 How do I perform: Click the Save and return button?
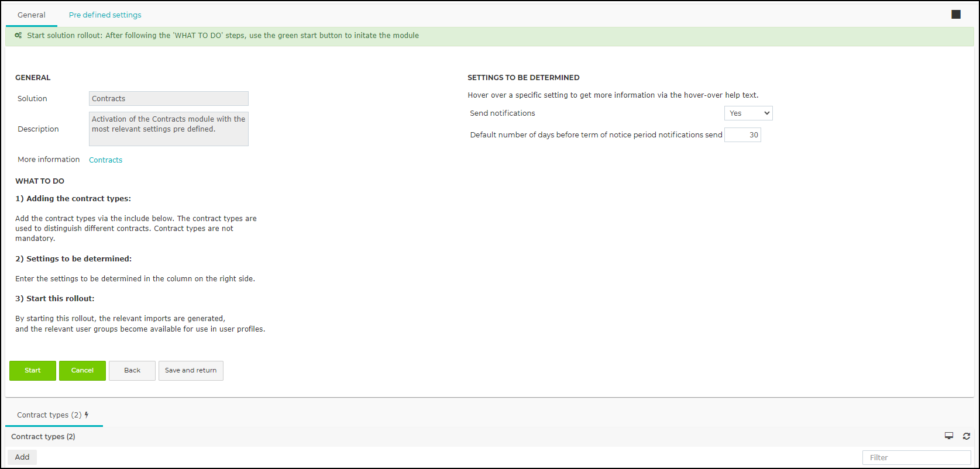pyautogui.click(x=191, y=371)
